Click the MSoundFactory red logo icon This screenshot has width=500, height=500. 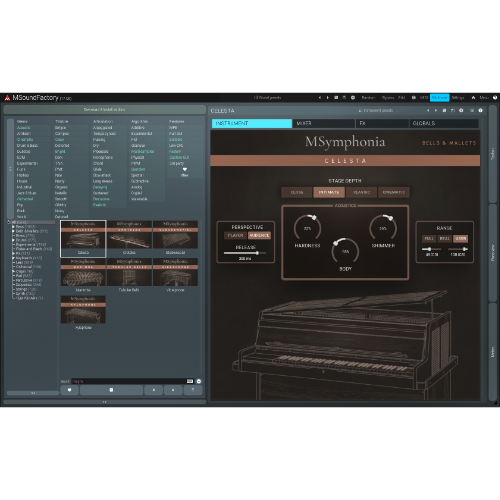(x=7, y=98)
